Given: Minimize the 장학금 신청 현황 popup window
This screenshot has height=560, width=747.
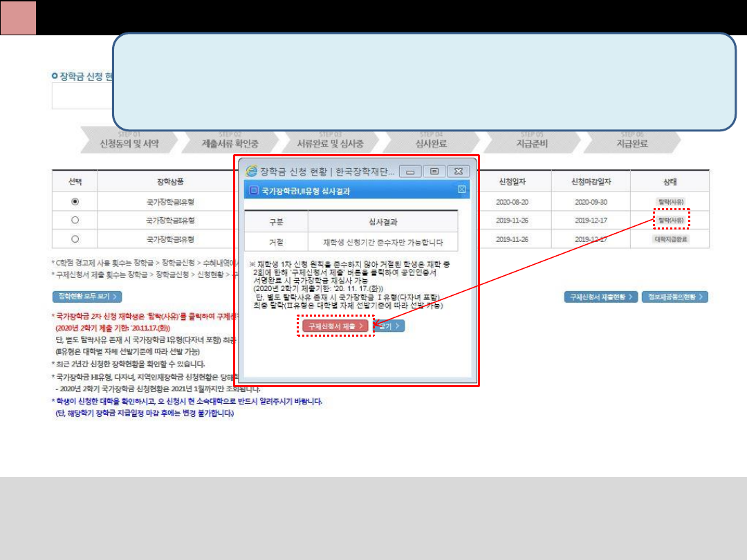Looking at the screenshot, I should click(x=410, y=171).
